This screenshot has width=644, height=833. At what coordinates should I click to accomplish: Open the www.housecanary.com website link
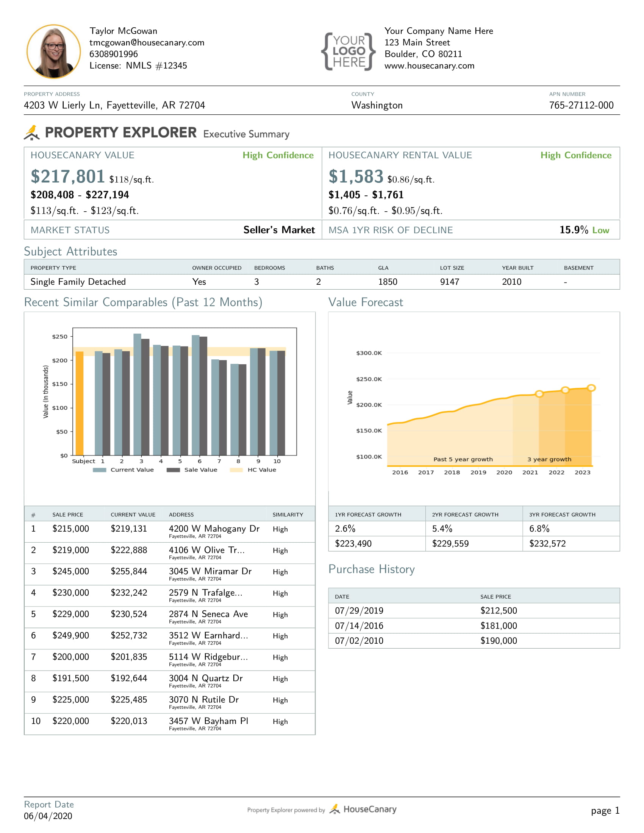point(429,66)
